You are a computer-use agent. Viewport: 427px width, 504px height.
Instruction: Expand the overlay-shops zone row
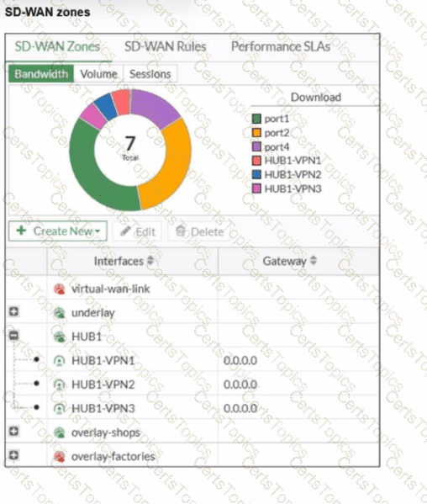[13, 431]
